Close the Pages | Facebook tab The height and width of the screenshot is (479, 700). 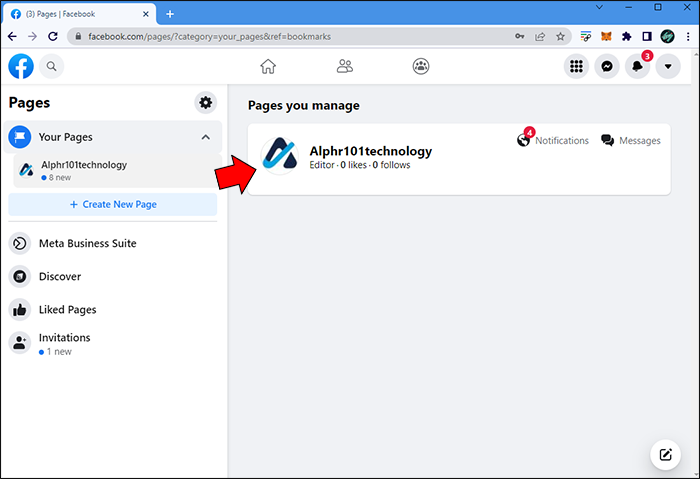(146, 14)
